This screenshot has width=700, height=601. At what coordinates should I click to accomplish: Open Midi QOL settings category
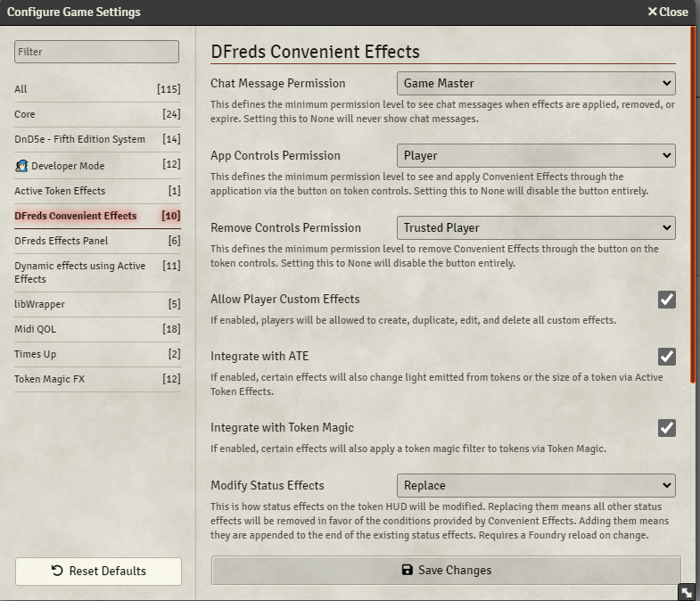point(97,330)
